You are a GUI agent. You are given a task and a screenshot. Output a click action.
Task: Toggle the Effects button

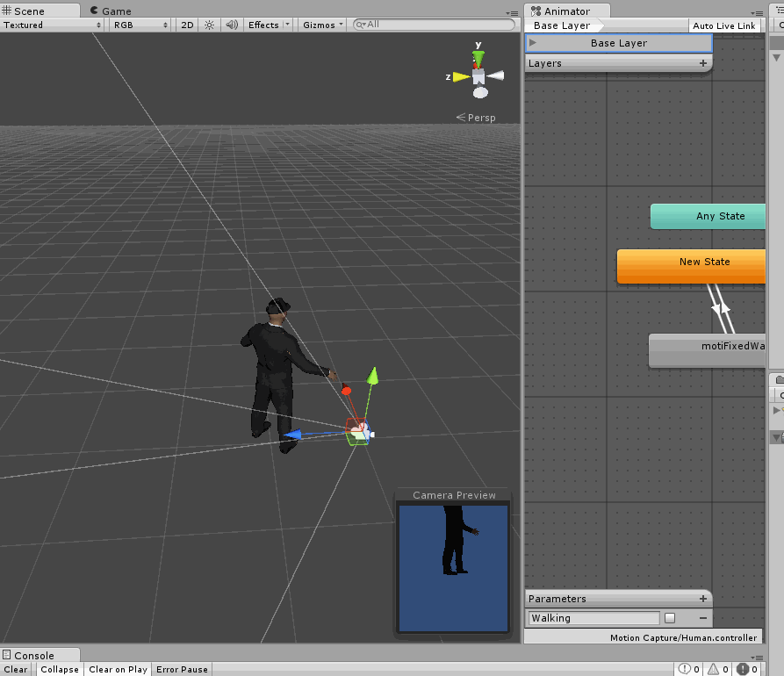tap(263, 25)
